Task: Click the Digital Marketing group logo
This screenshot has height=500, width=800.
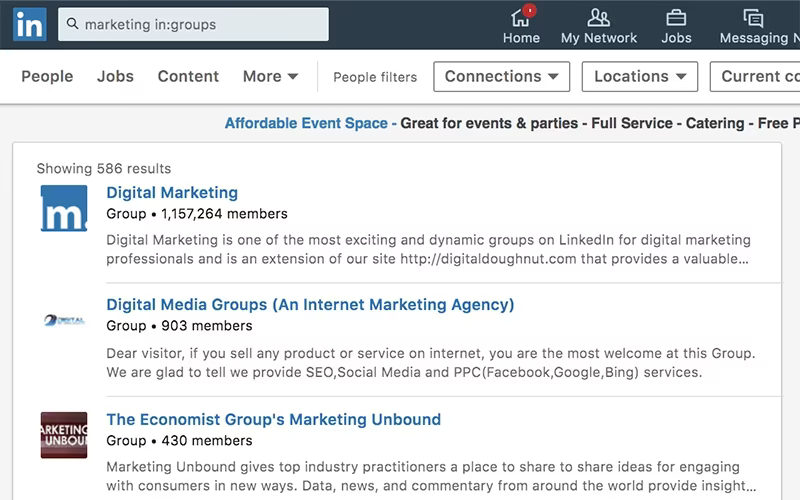Action: [x=64, y=208]
